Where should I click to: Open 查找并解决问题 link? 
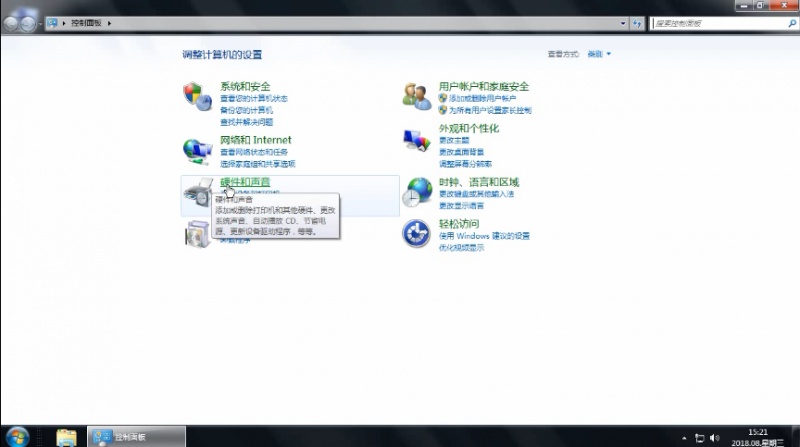[x=246, y=122]
